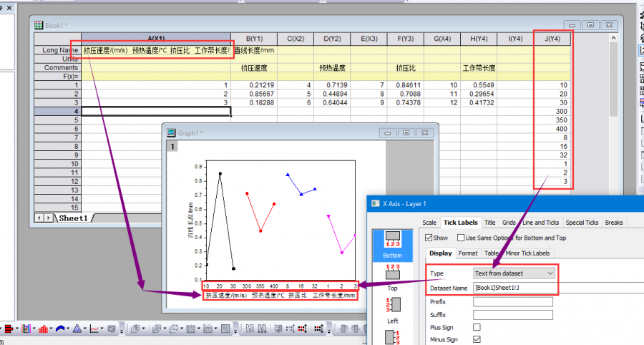Select column header J(Y4) in Book1
This screenshot has height=345, width=644.
pos(552,39)
